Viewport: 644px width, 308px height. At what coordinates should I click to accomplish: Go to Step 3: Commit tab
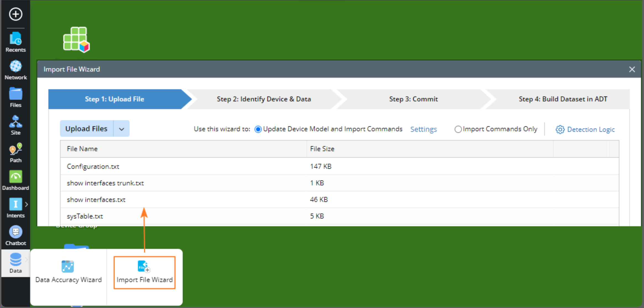[413, 99]
